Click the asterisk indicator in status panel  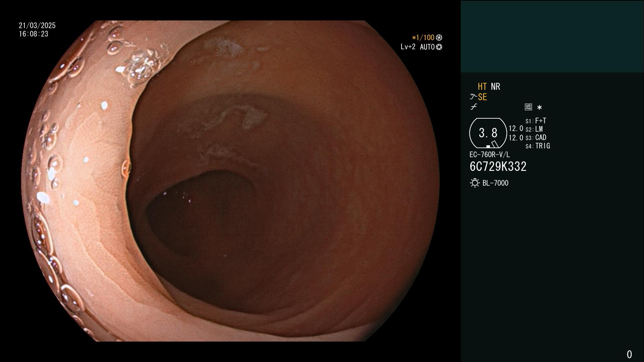pyautogui.click(x=539, y=107)
